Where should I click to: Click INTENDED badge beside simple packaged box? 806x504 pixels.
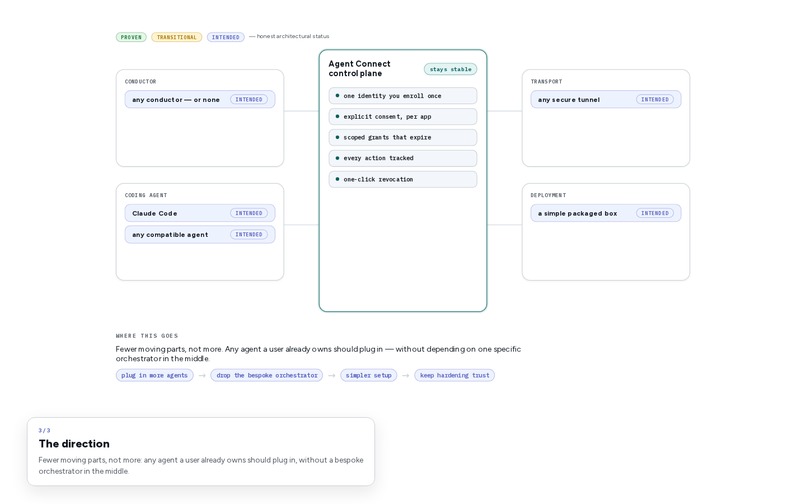pos(655,213)
